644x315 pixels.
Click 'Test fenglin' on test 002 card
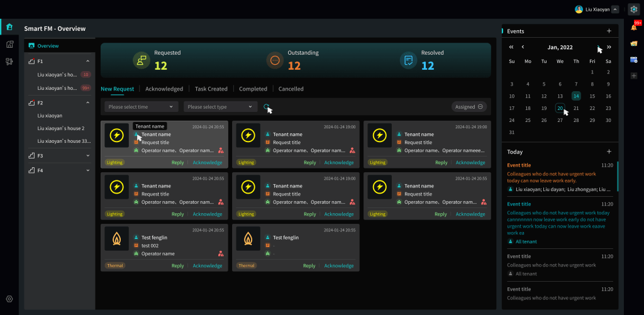[x=155, y=238]
